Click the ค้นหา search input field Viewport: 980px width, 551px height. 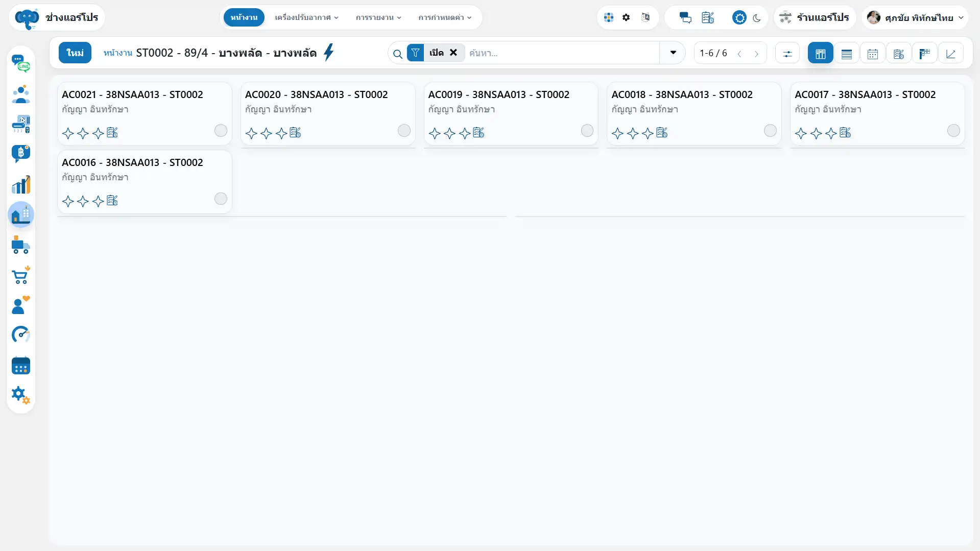click(562, 53)
